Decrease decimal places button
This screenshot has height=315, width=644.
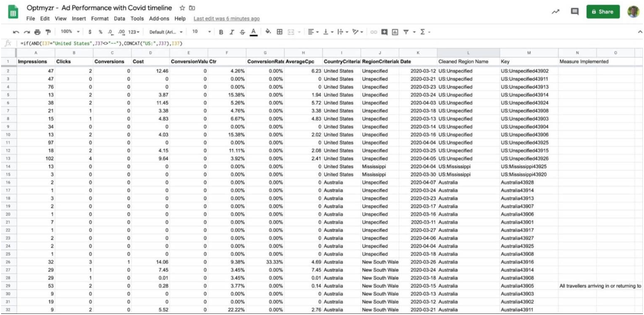click(x=111, y=32)
